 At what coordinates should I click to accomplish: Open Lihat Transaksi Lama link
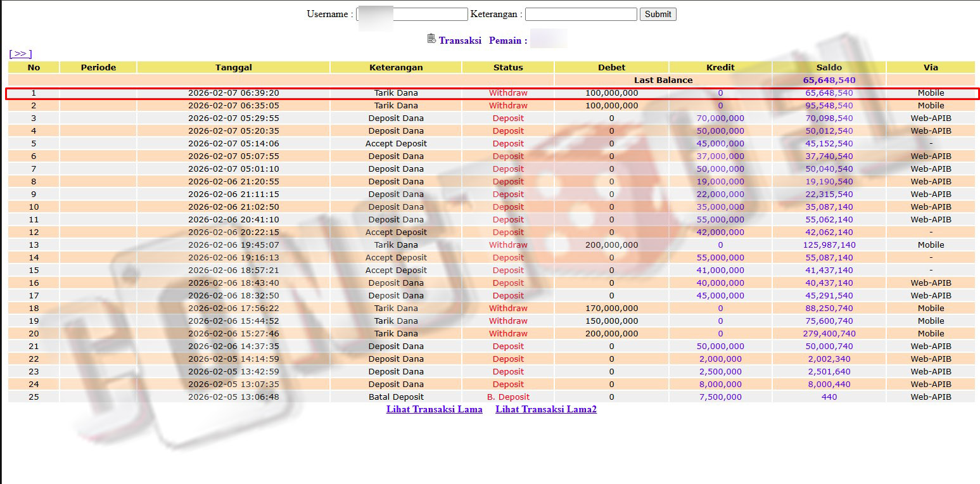click(434, 409)
